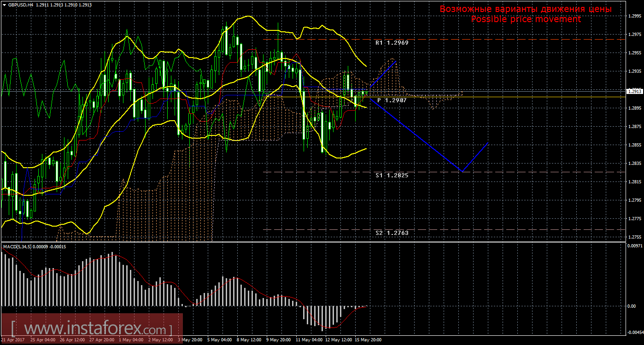Click price axis value 1.2975

point(635,35)
